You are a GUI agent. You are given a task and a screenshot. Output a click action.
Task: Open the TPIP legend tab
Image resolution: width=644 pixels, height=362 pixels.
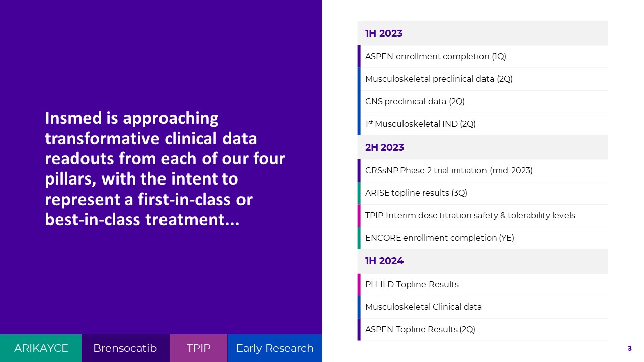tap(198, 348)
